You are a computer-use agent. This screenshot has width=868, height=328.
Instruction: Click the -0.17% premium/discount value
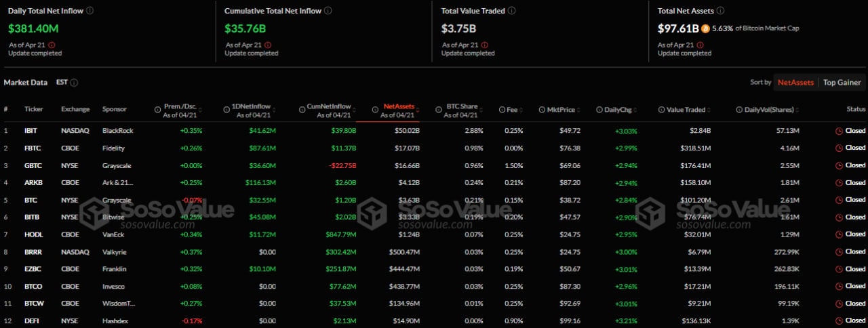click(191, 321)
